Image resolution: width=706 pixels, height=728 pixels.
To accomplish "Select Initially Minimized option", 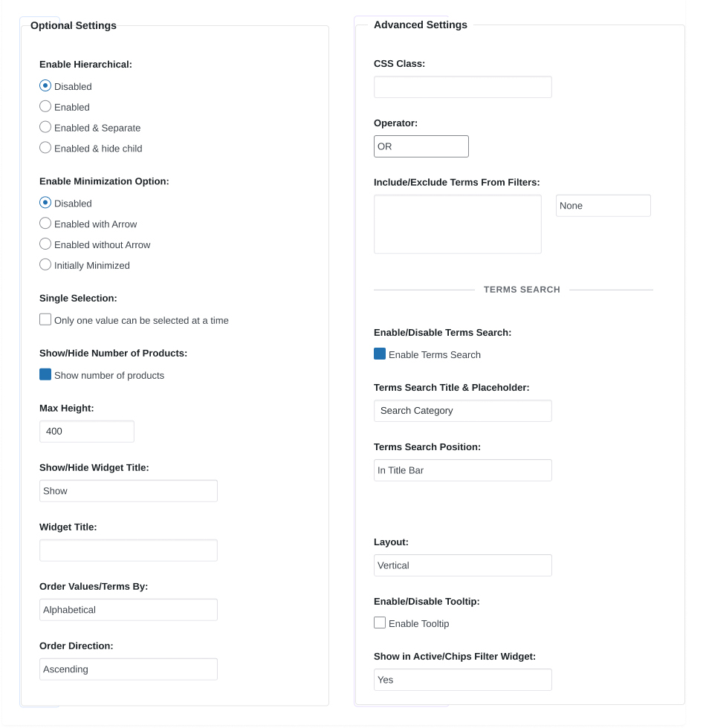I will (x=45, y=264).
